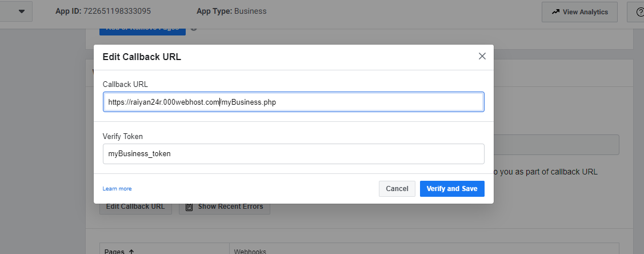Screen dimensions: 644x254
Task: Focus the Callback URL text field
Action: point(293,102)
